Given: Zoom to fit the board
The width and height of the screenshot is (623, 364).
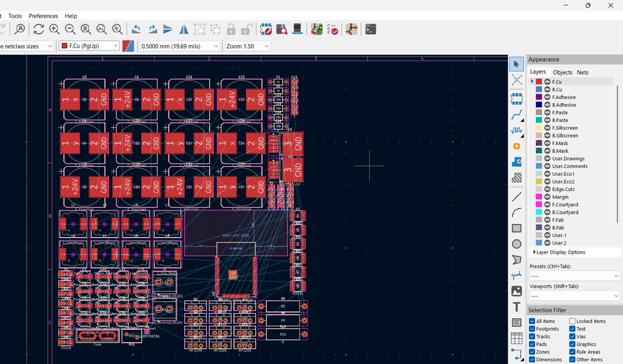Looking at the screenshot, I should coord(86,30).
